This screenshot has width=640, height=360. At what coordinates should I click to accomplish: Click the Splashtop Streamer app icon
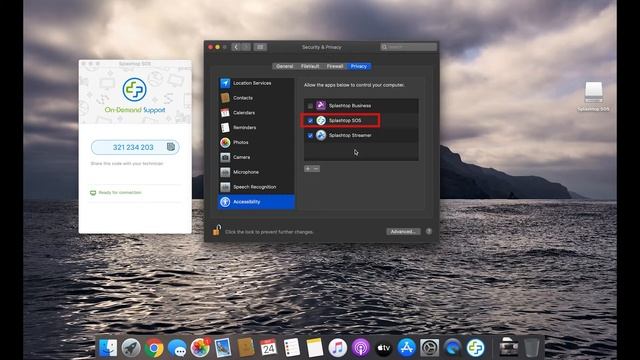click(x=321, y=136)
